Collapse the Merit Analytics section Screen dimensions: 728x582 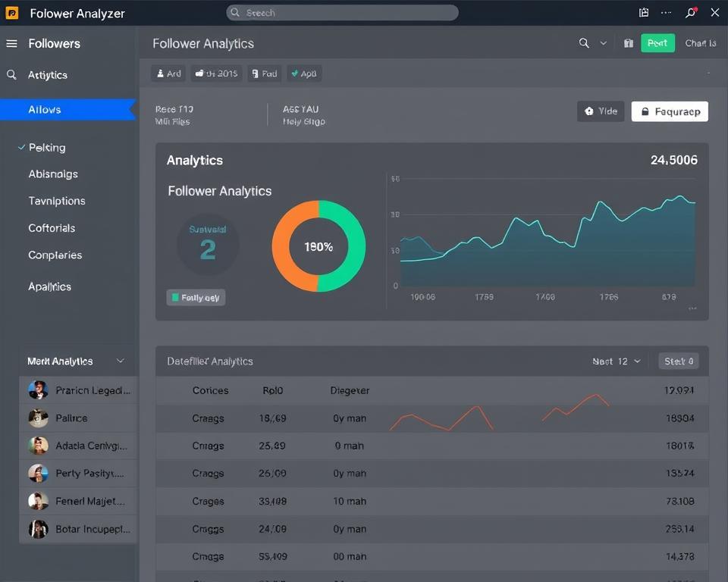point(120,361)
